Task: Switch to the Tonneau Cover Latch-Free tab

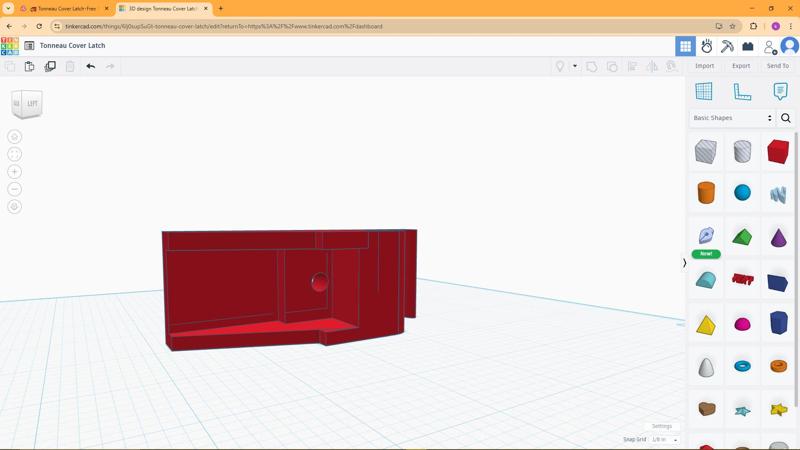Action: (66, 8)
